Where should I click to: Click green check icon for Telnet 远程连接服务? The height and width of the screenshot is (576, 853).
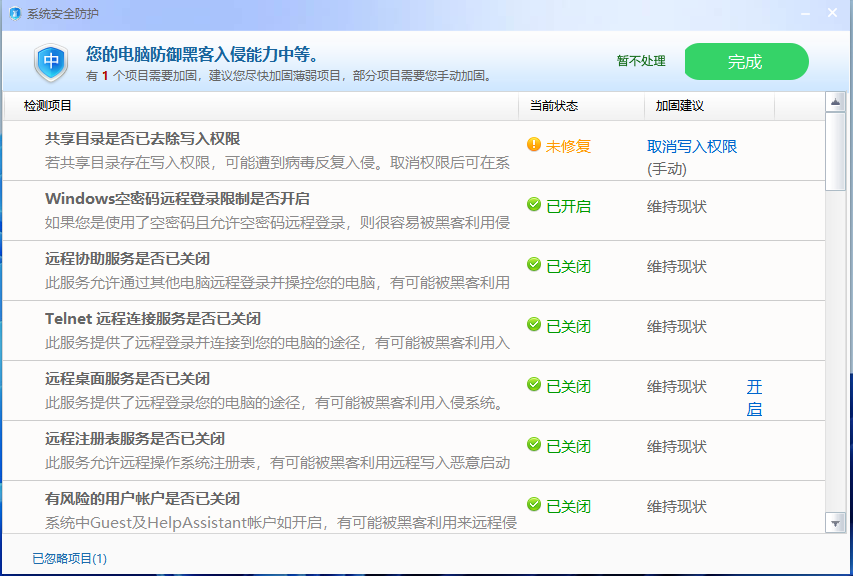pyautogui.click(x=534, y=324)
